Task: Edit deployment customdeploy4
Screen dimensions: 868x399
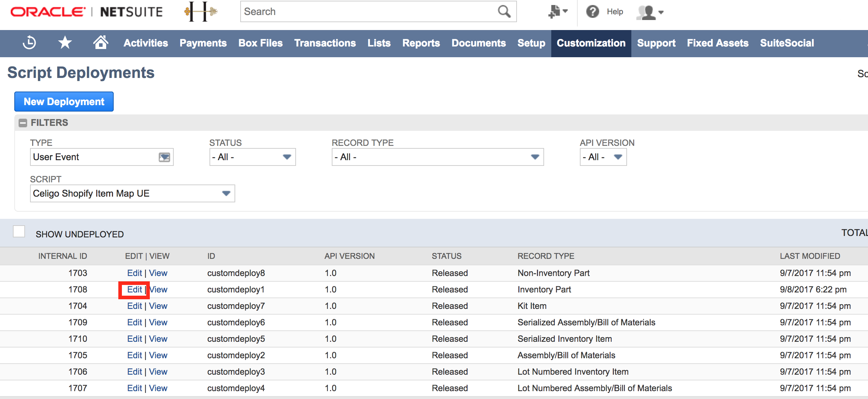Action: pyautogui.click(x=134, y=388)
